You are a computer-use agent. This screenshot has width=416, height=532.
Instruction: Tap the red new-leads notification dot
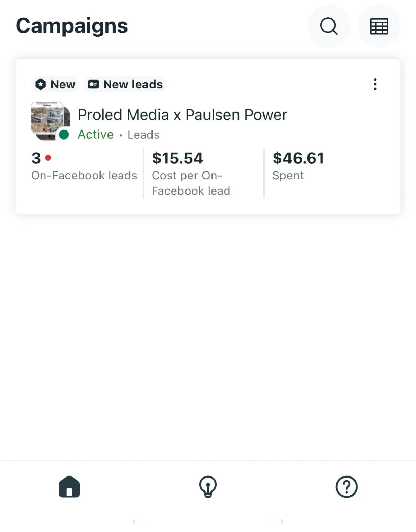coord(48,158)
